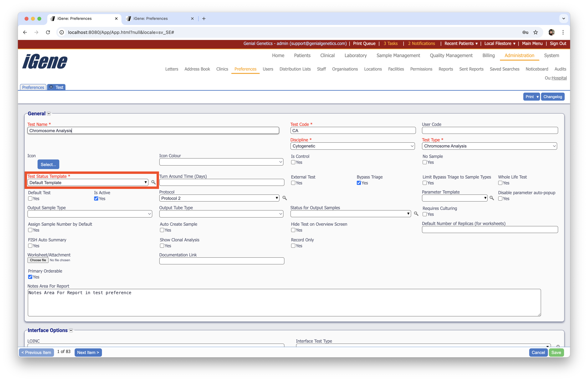Open the browser password key icon

coord(525,32)
